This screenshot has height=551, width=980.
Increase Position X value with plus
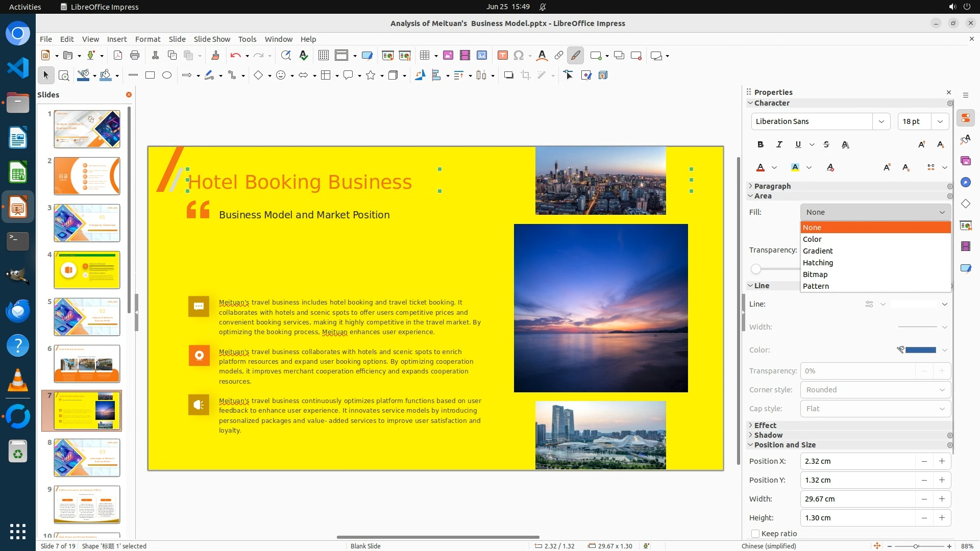(x=942, y=461)
